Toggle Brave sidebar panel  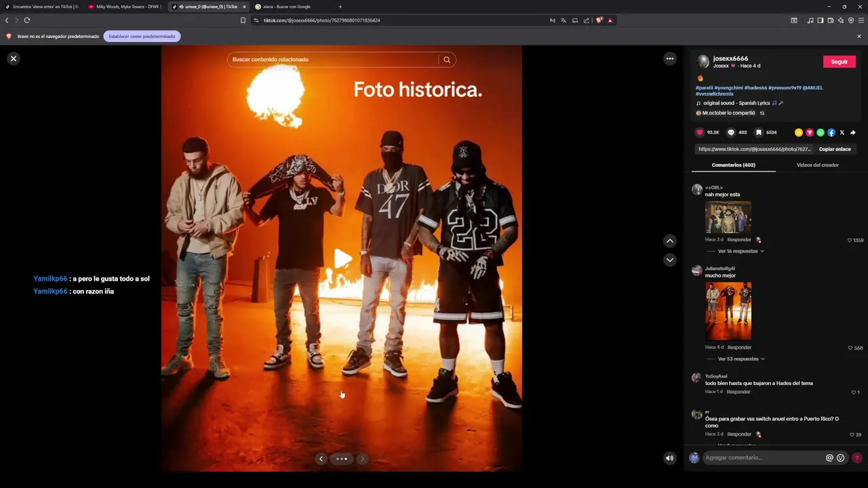click(x=820, y=20)
